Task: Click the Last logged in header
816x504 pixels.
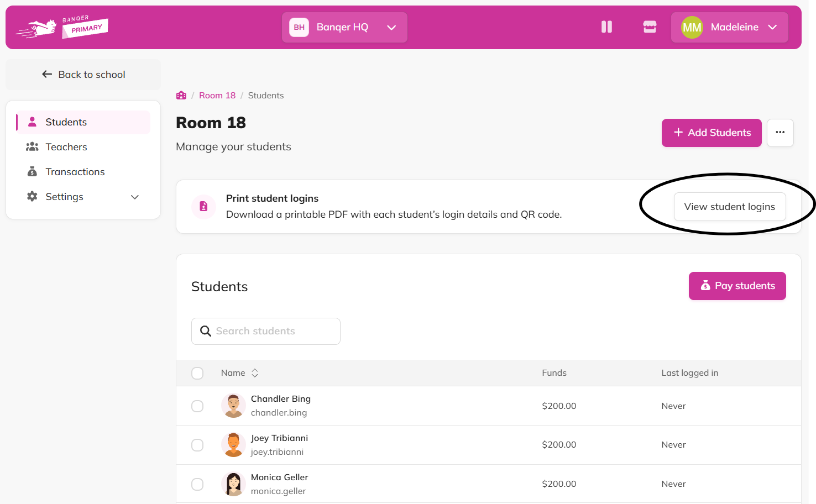Action: 690,373
